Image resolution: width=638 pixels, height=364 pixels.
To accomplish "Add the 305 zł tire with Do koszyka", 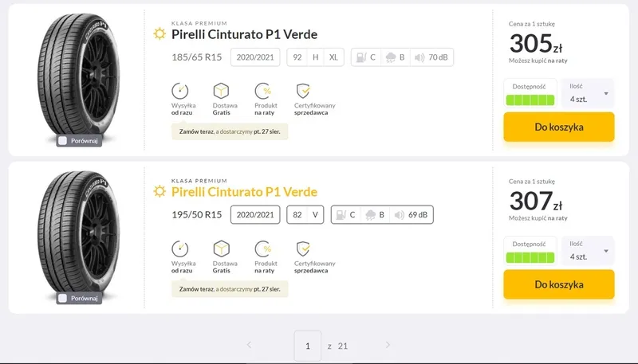I will (559, 127).
